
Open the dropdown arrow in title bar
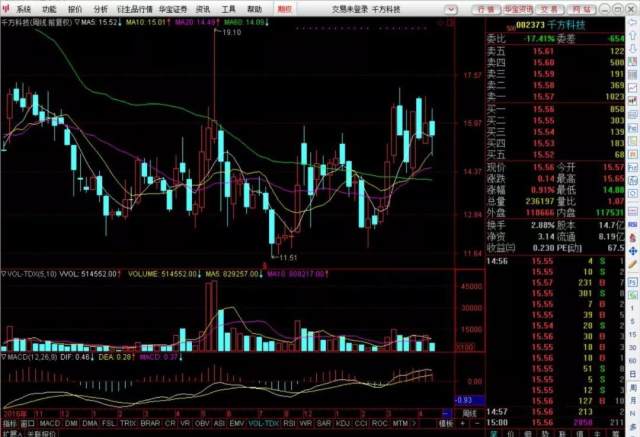click(x=451, y=9)
